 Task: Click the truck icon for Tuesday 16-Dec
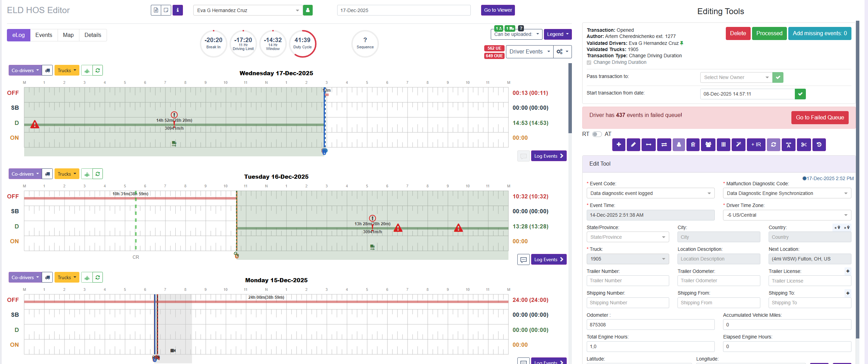[x=47, y=174]
